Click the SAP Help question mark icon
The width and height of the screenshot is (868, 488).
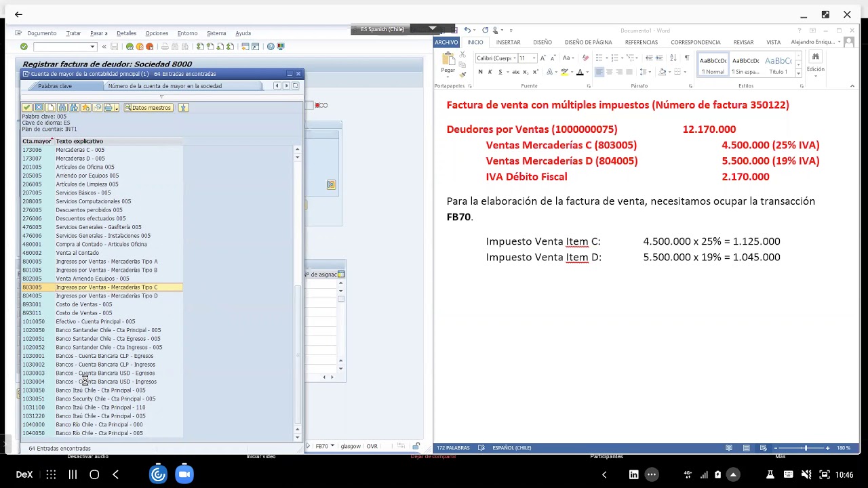coord(271,46)
